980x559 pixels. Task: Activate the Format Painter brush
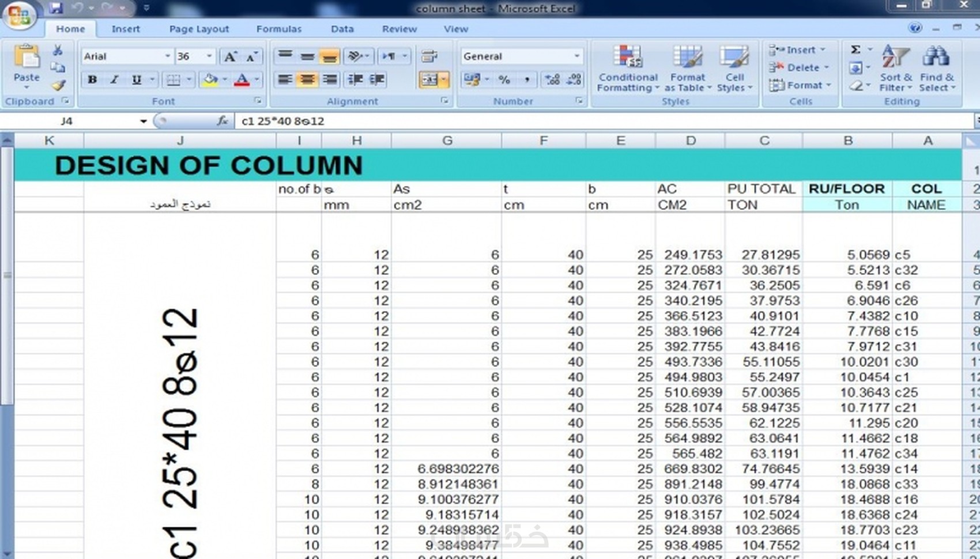tap(58, 85)
